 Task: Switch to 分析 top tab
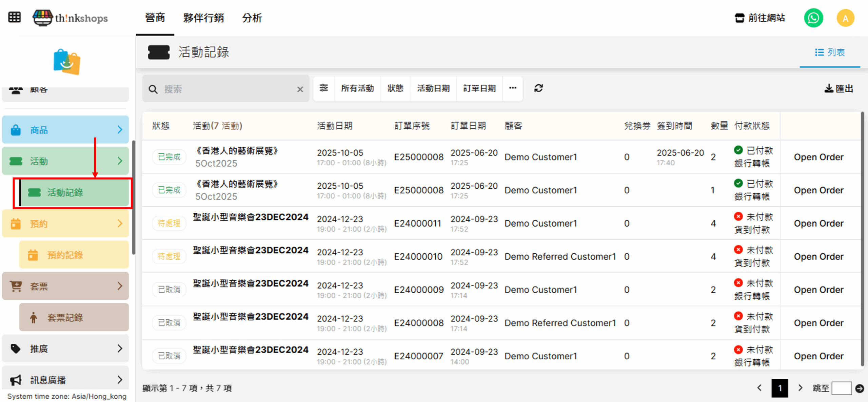click(252, 18)
